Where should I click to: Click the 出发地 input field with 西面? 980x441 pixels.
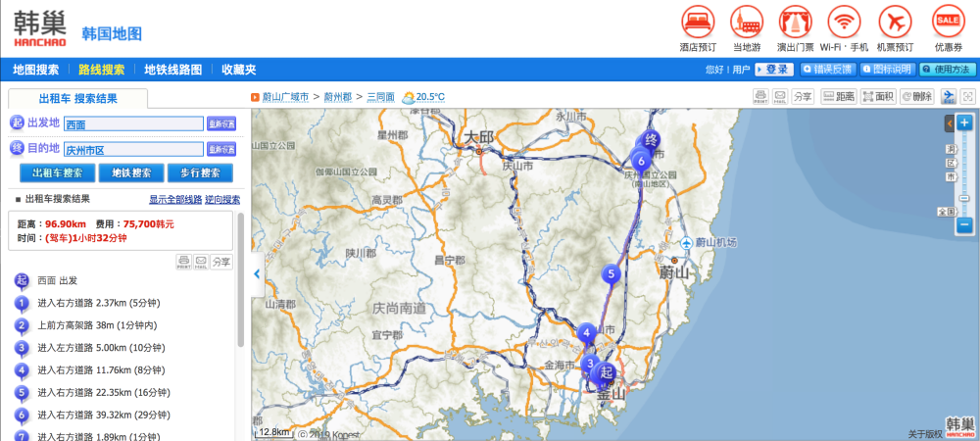click(133, 123)
